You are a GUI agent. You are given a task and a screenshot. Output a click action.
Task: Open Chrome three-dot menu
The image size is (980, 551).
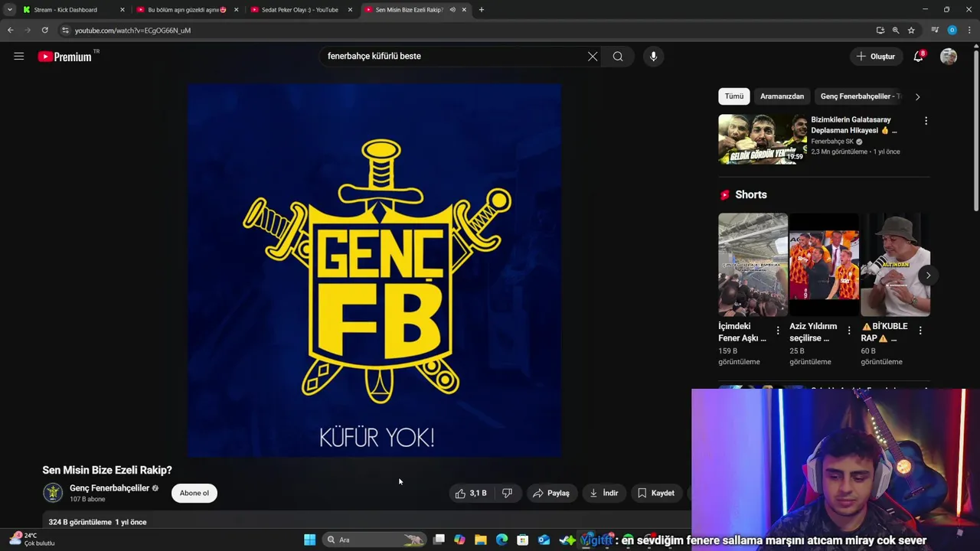tap(969, 30)
